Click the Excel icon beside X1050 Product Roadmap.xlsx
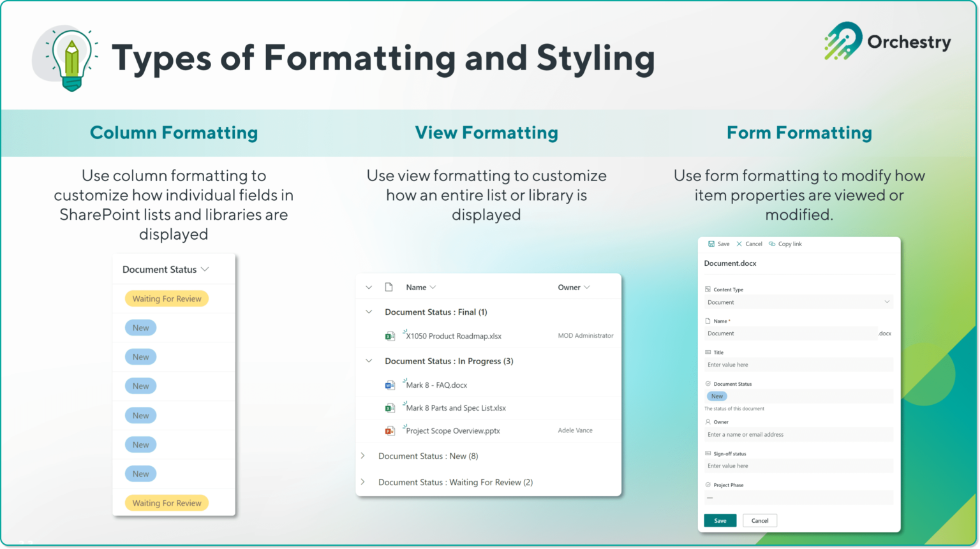Viewport: 980px width, 549px height. coord(390,335)
